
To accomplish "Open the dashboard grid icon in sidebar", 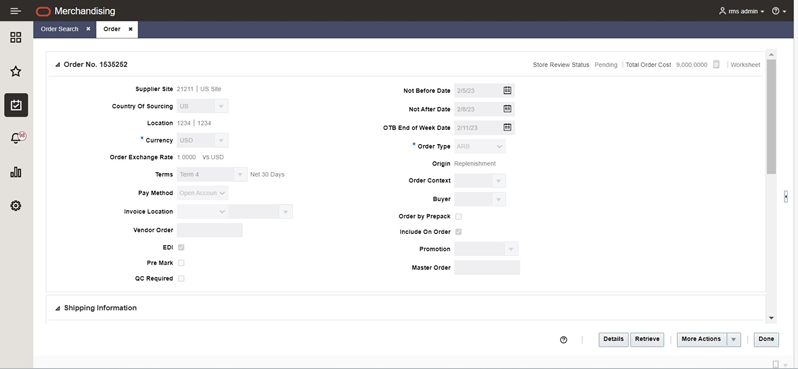I will [16, 38].
